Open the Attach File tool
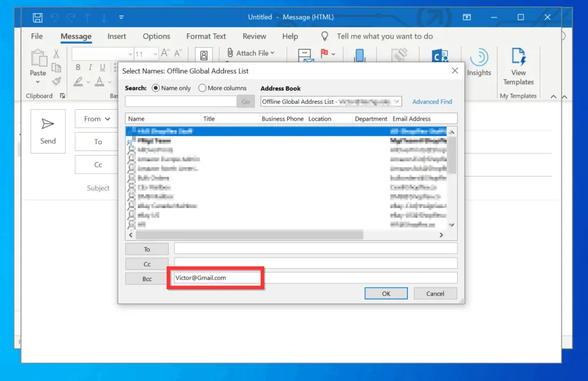This screenshot has height=381, width=588. pos(251,53)
